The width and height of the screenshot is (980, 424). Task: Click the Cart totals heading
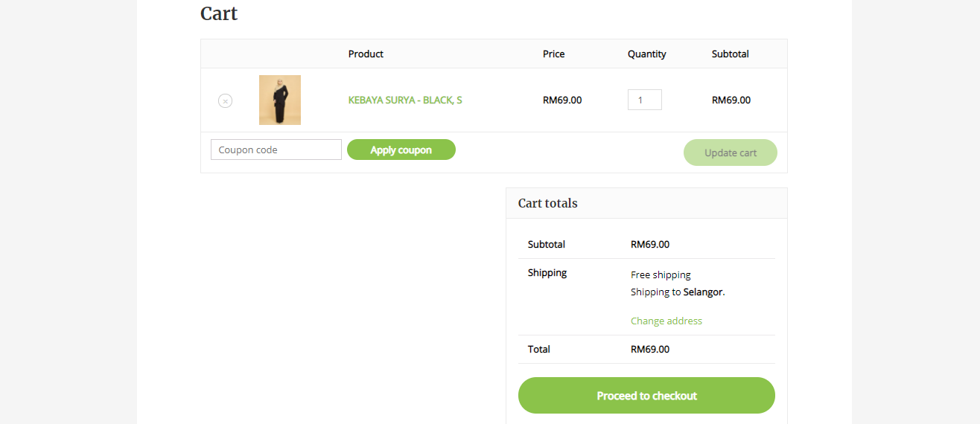(547, 203)
